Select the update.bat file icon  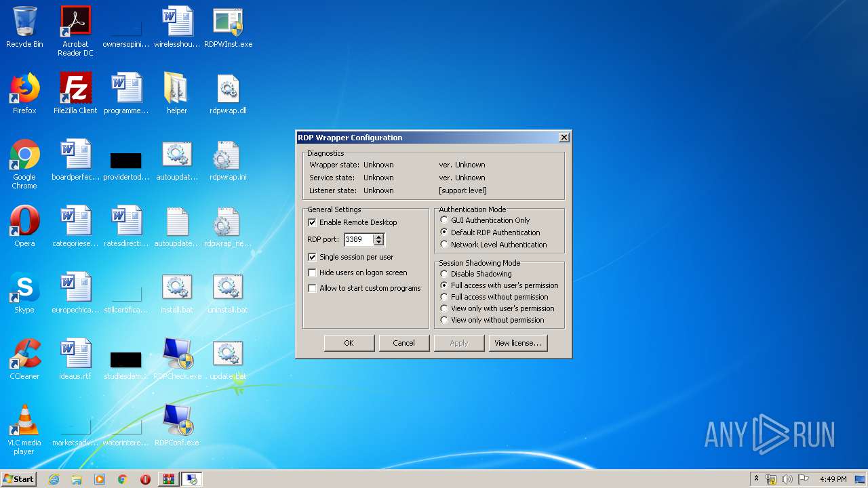coord(228,359)
